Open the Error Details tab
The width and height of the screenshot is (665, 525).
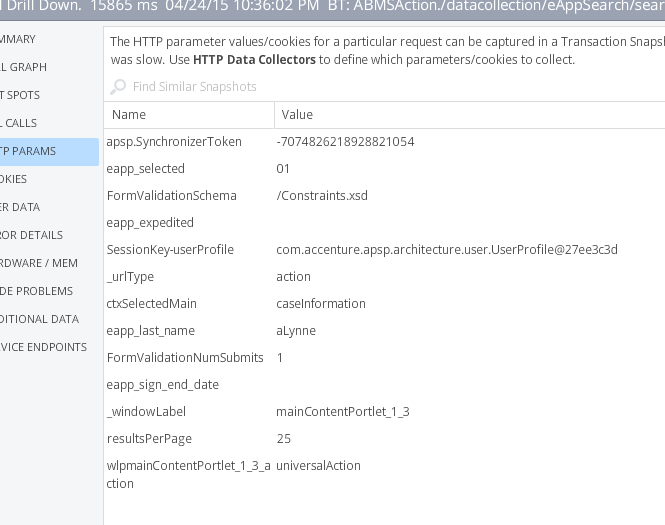pos(32,235)
